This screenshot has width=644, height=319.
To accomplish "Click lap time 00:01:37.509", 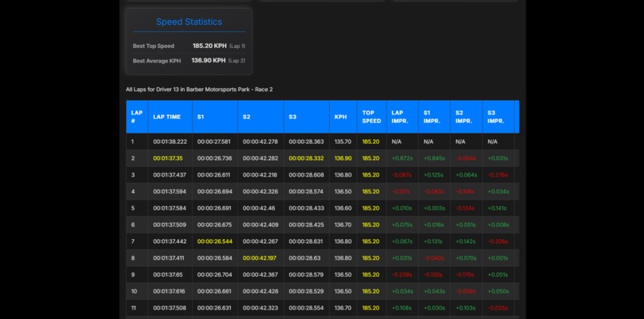I will [x=169, y=225].
